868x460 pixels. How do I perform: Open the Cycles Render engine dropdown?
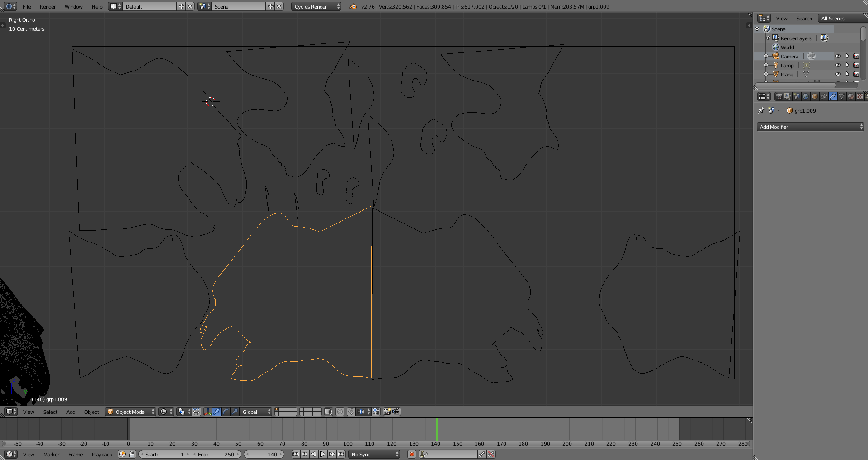pyautogui.click(x=316, y=6)
